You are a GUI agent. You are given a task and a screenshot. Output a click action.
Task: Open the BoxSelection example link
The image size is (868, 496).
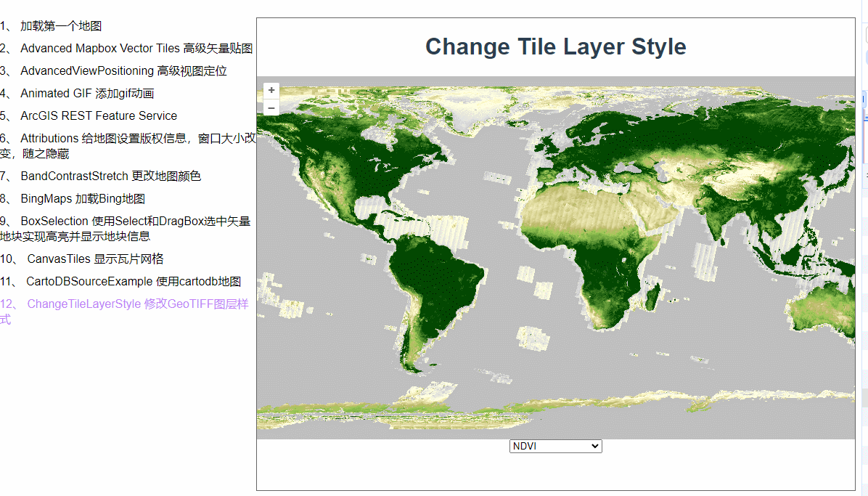[x=131, y=221]
